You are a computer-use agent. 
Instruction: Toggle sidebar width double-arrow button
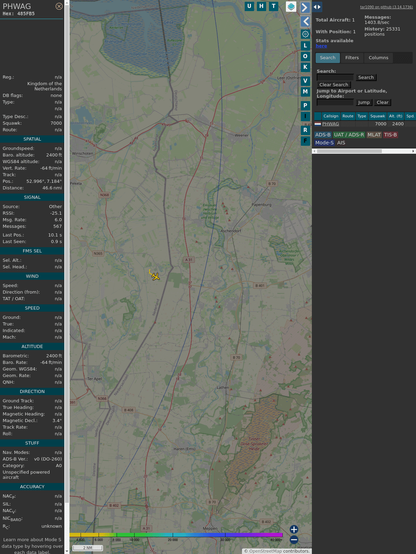317,7
